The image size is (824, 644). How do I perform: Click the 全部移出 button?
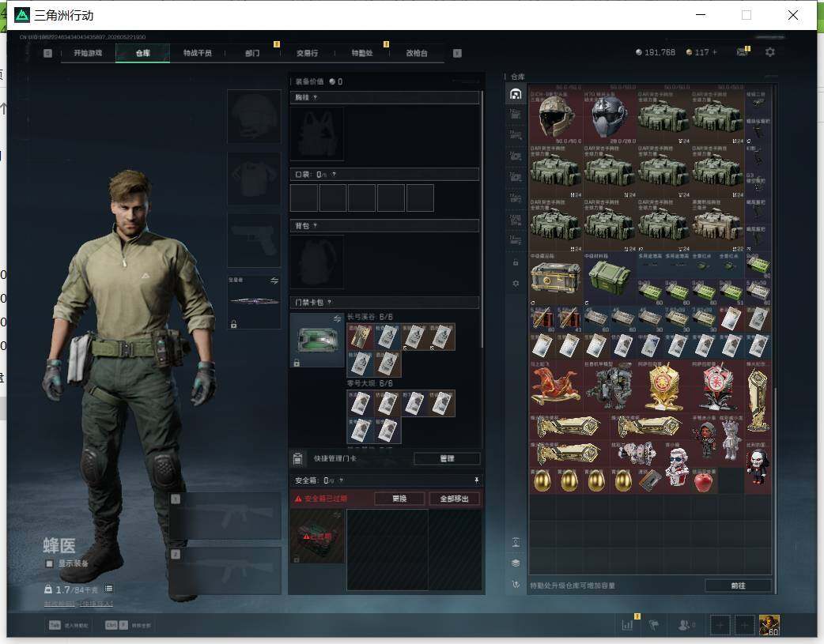pos(454,499)
